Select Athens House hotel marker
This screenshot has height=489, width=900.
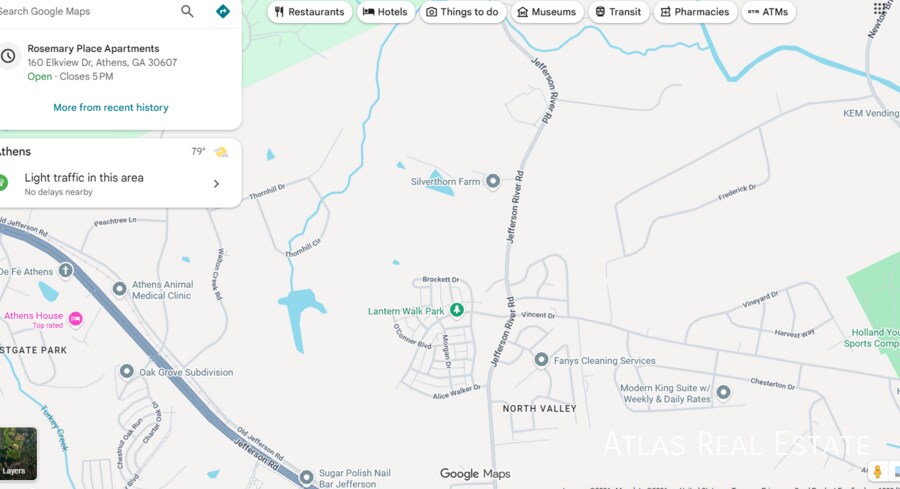point(75,319)
